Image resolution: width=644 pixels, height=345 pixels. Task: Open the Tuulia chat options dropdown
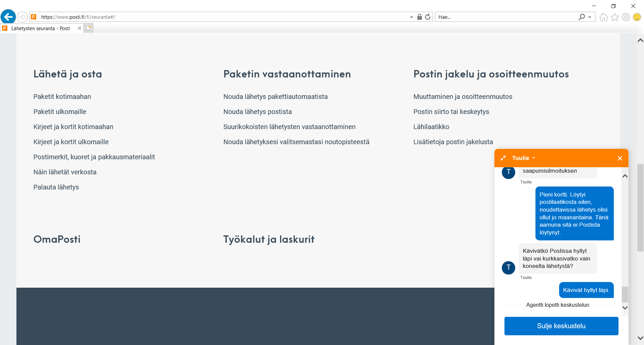click(x=534, y=158)
